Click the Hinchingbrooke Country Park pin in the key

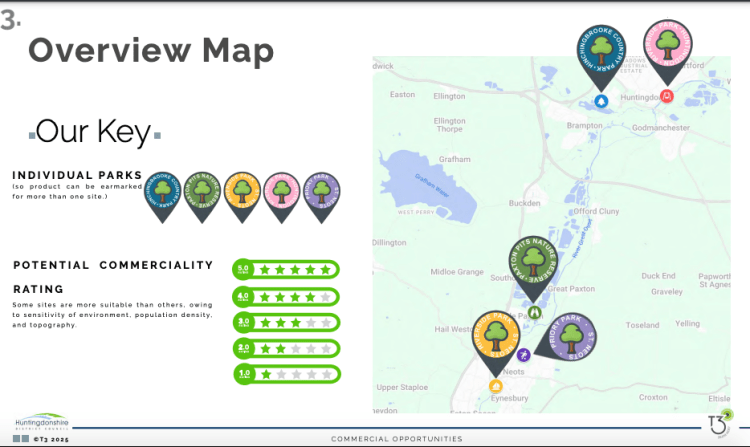click(x=164, y=193)
